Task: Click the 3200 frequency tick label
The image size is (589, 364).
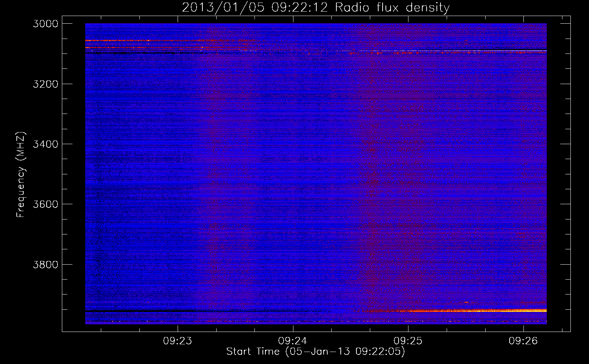Action: click(46, 84)
